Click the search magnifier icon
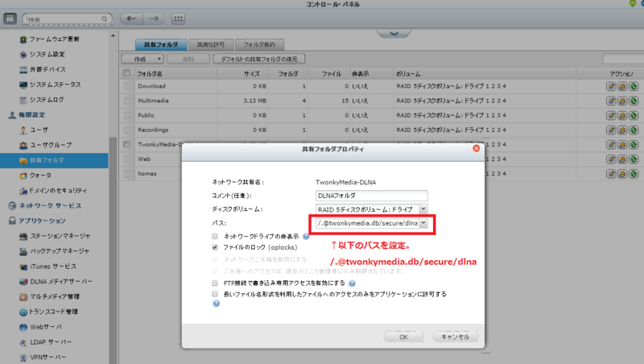 pyautogui.click(x=105, y=19)
